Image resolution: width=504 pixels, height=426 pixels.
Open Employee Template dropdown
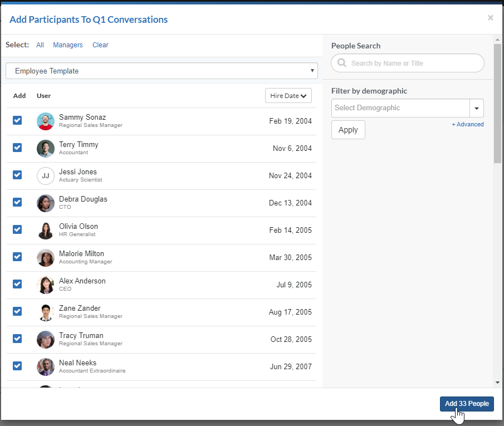click(162, 71)
